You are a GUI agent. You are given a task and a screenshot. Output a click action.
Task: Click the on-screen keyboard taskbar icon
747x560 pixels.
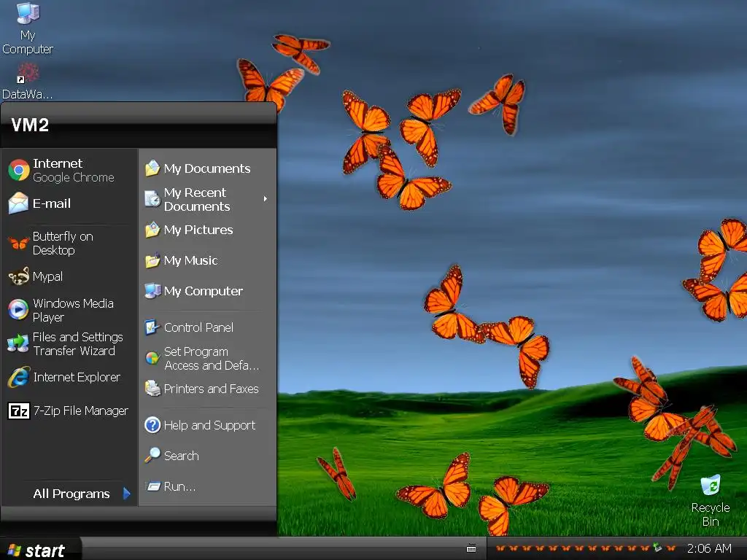(x=471, y=548)
